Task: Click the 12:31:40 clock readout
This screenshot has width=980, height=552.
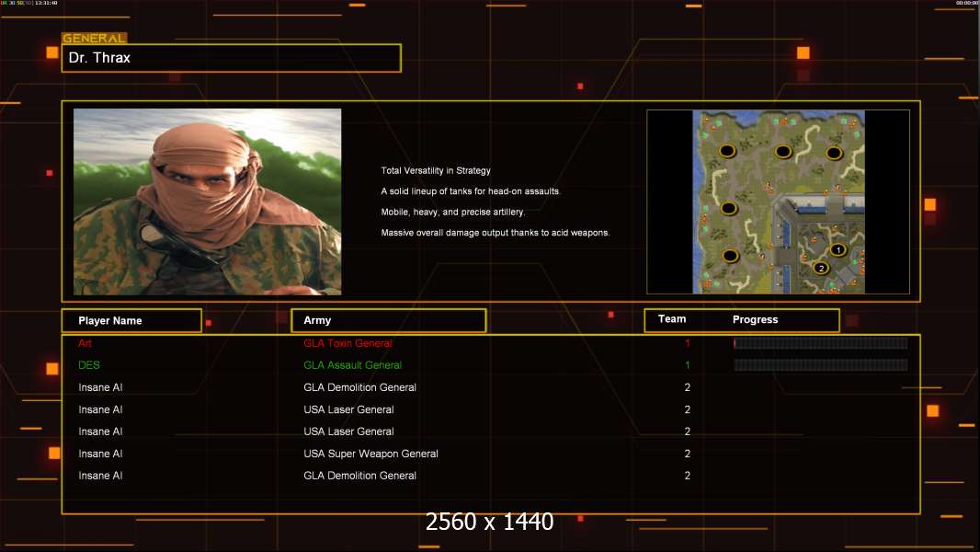Action: (46, 3)
